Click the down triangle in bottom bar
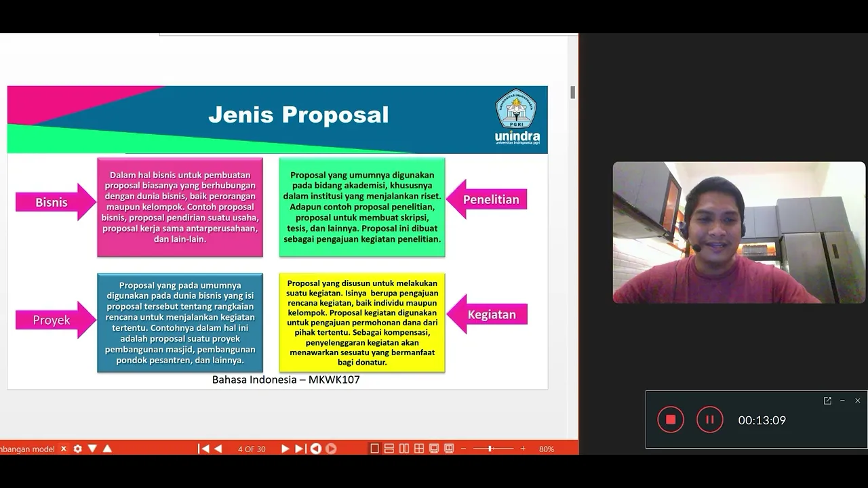Viewport: 868px width, 488px height. (92, 449)
